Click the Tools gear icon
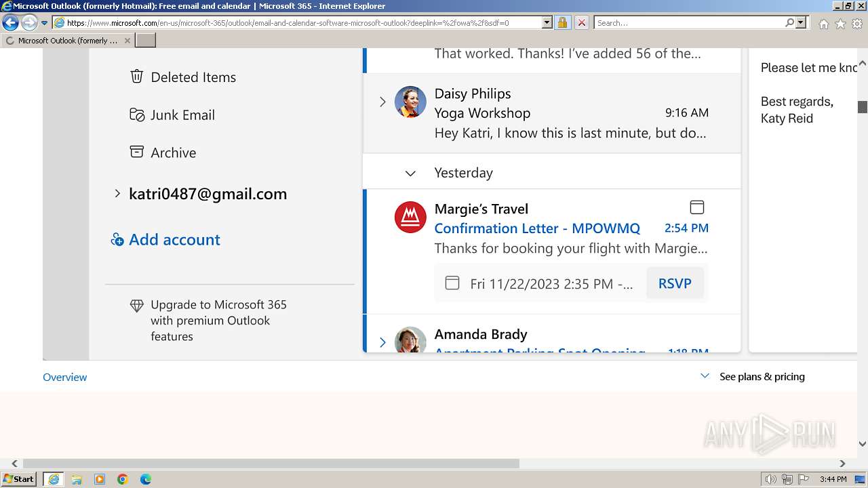868x488 pixels. [857, 24]
